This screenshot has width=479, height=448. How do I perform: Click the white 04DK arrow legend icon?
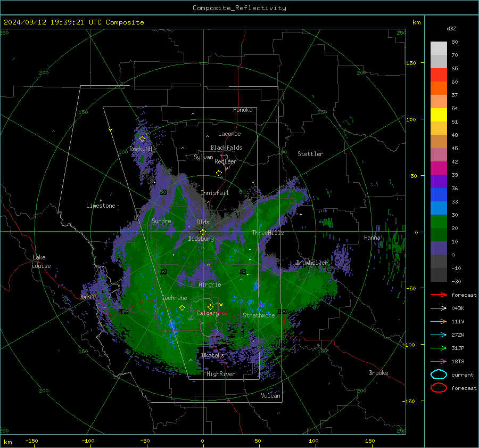(439, 308)
